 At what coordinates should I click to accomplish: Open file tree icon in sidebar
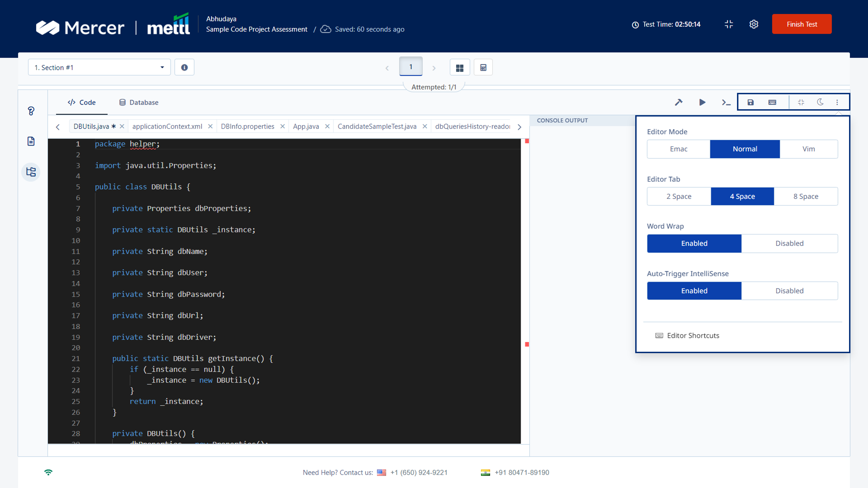click(x=31, y=172)
